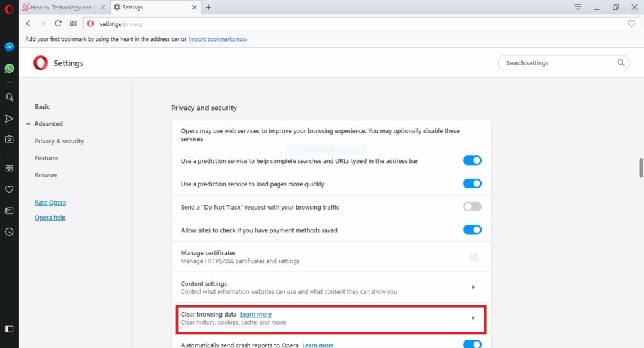Click the page scrollbar thumb

(641, 167)
